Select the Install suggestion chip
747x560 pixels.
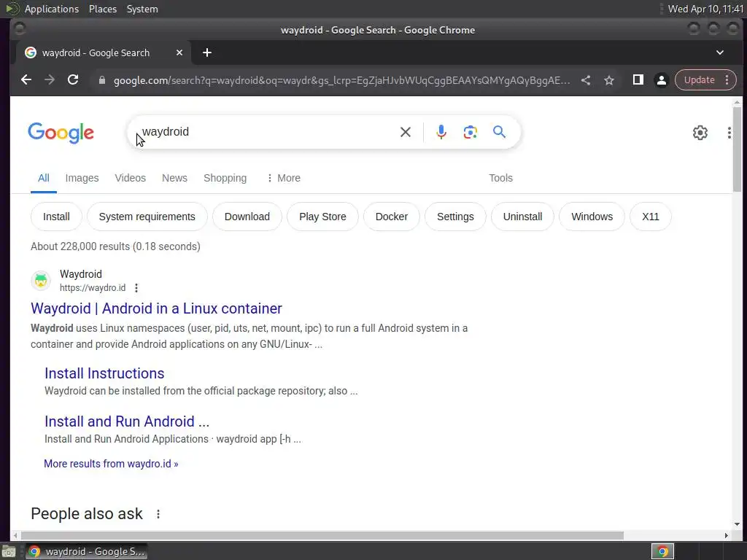(56, 217)
